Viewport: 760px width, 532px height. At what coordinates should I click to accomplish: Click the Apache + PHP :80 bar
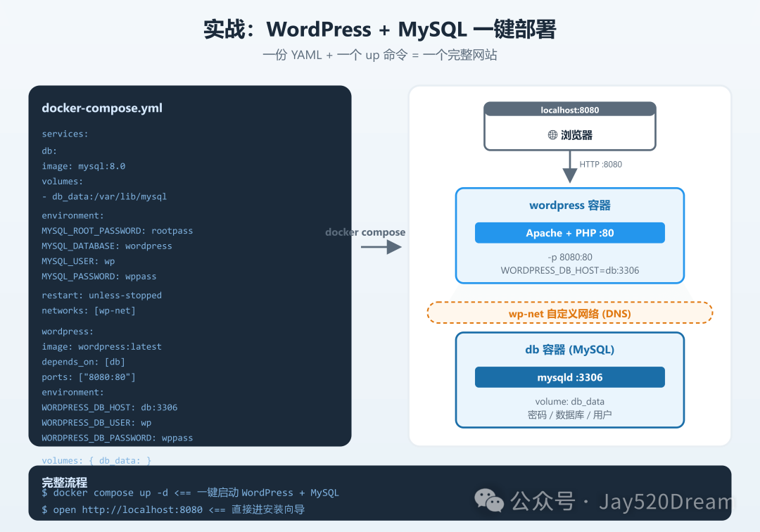tap(569, 232)
